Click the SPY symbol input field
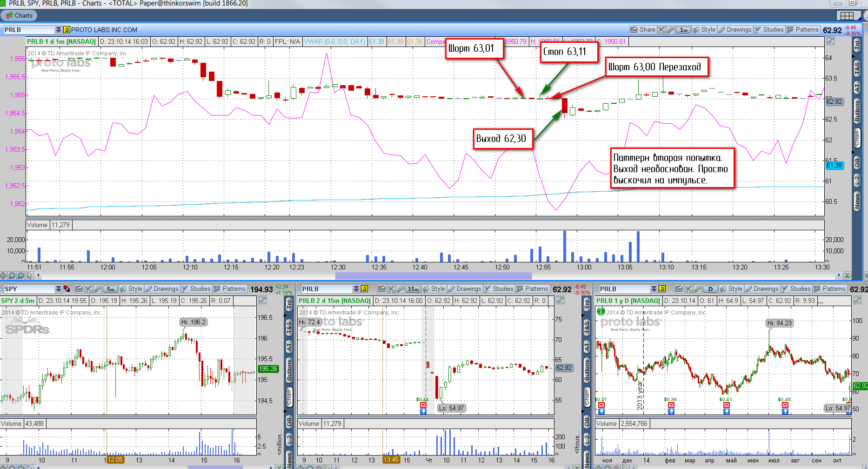 [x=29, y=289]
